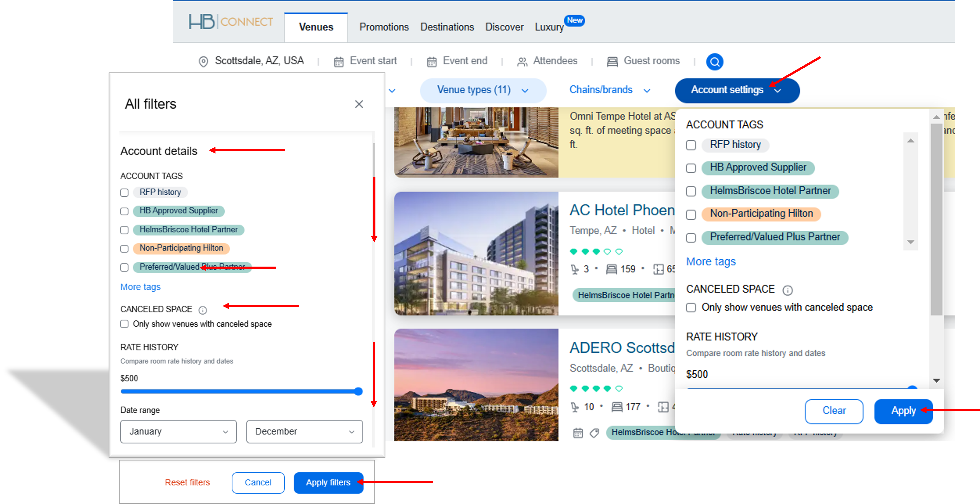This screenshot has height=504, width=980.
Task: Close the All filters panel
Action: pos(359,104)
